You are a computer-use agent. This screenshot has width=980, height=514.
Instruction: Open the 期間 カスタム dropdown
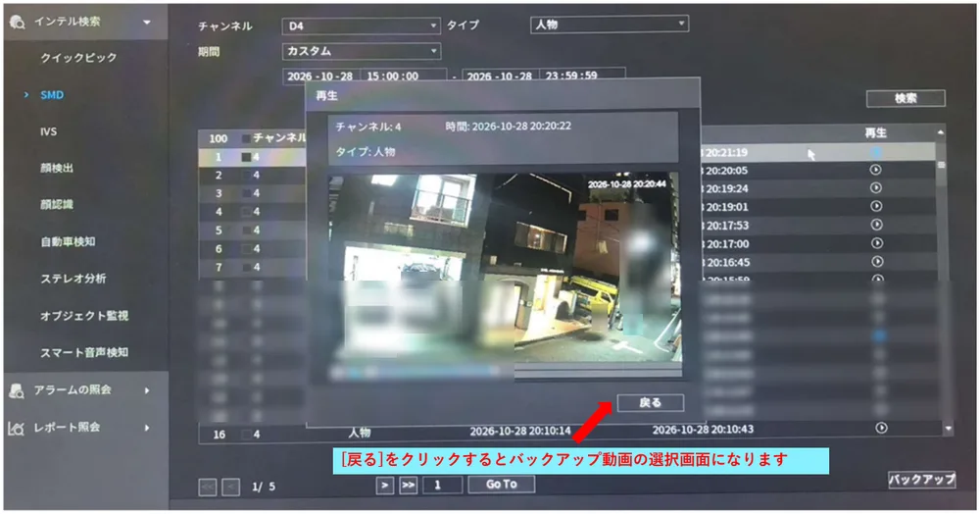(x=362, y=51)
